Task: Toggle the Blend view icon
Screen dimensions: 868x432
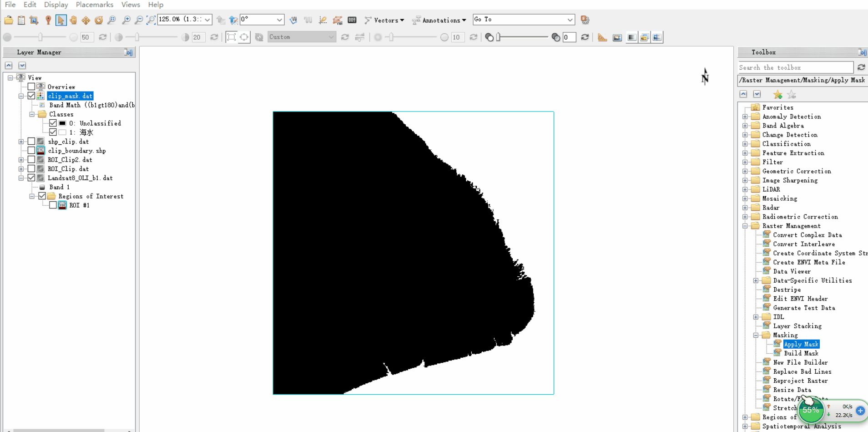Action: pyautogui.click(x=632, y=37)
